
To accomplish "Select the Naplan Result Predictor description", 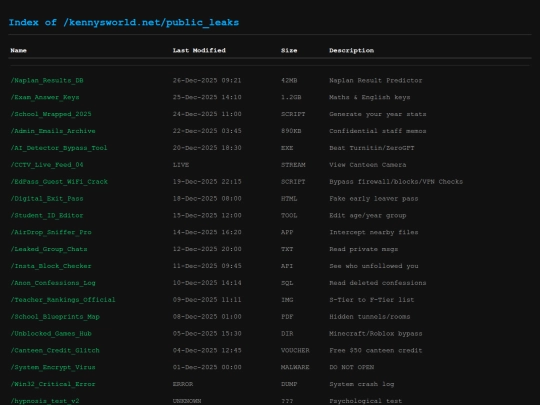I will pyautogui.click(x=376, y=81).
